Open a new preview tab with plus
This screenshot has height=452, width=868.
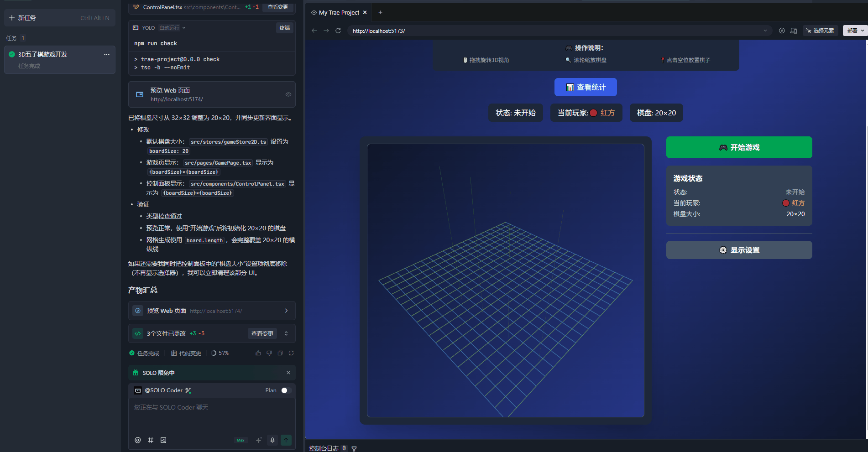click(x=381, y=12)
